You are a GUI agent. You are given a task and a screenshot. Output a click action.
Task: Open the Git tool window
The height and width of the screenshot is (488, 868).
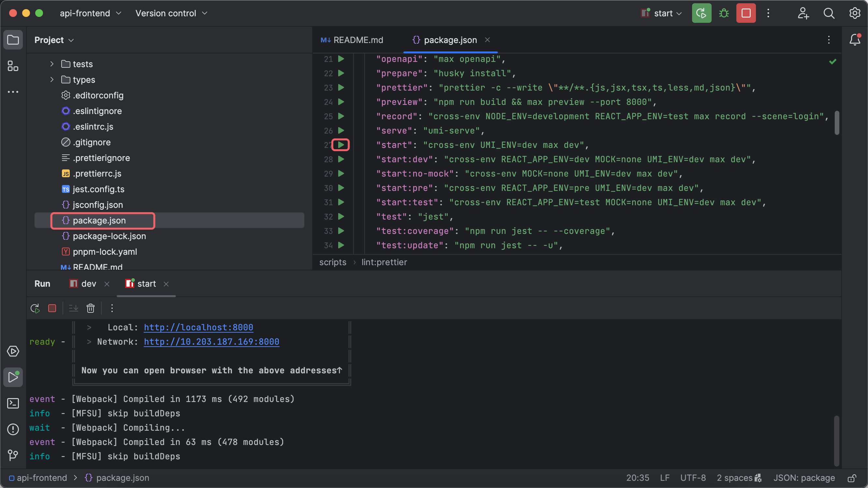(13, 455)
